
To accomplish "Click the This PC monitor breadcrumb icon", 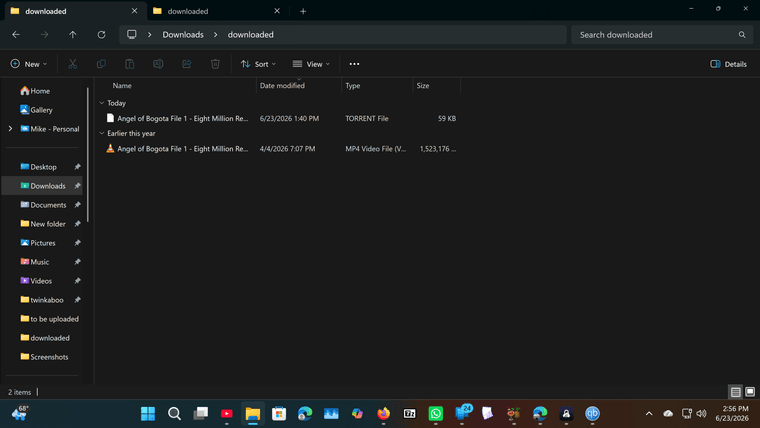I will (x=131, y=34).
